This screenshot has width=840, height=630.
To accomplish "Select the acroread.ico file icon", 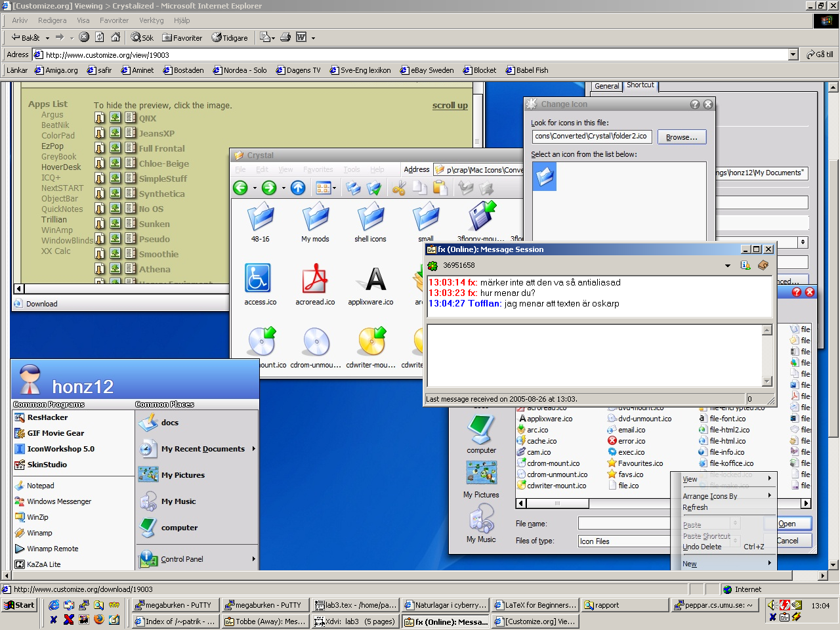I will tap(315, 284).
